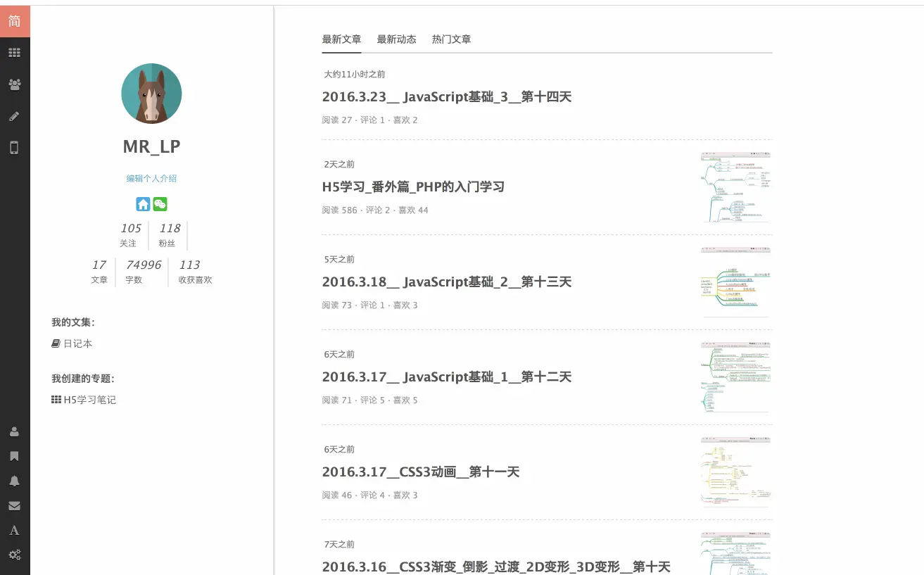Open article JavaScript基础_3 第十四天
The height and width of the screenshot is (575, 924).
click(x=446, y=97)
